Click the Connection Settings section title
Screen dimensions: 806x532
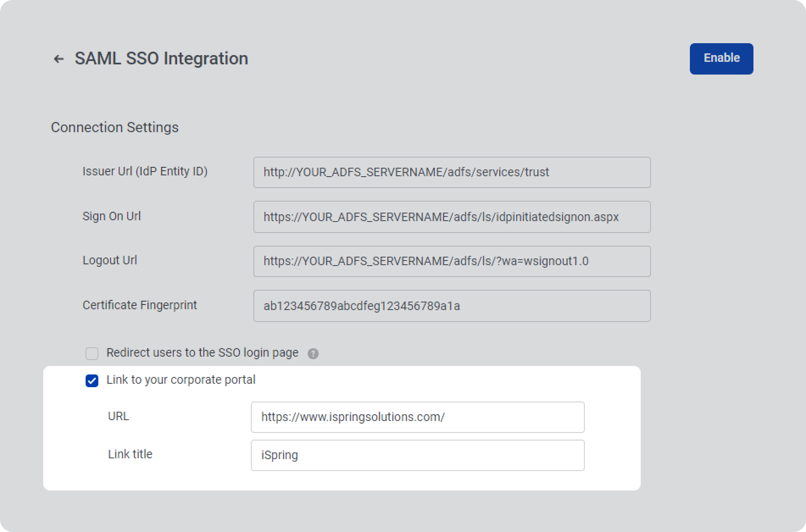click(114, 127)
